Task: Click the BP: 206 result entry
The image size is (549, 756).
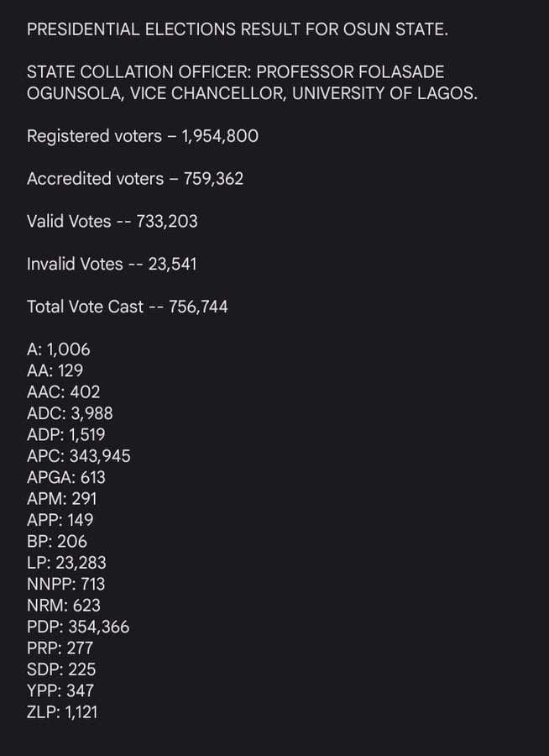Action: click(57, 542)
